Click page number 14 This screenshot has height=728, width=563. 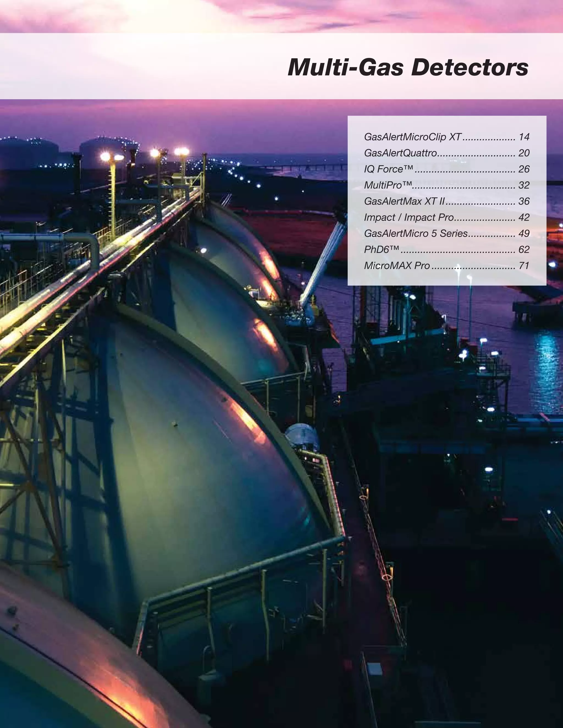524,137
